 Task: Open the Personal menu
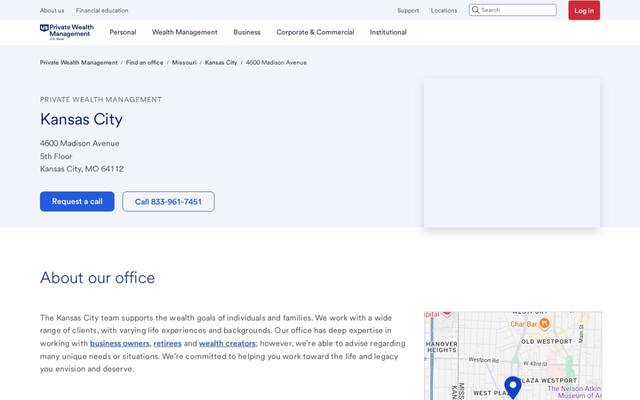[x=123, y=32]
